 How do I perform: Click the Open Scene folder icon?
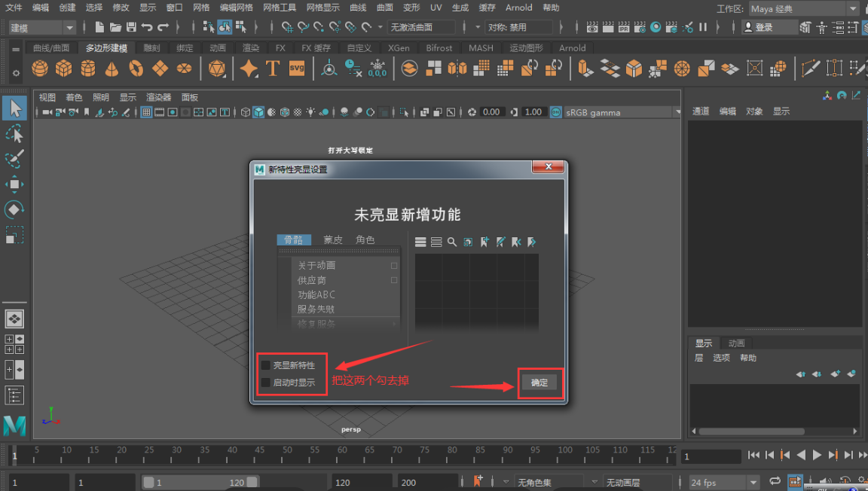[x=115, y=27]
